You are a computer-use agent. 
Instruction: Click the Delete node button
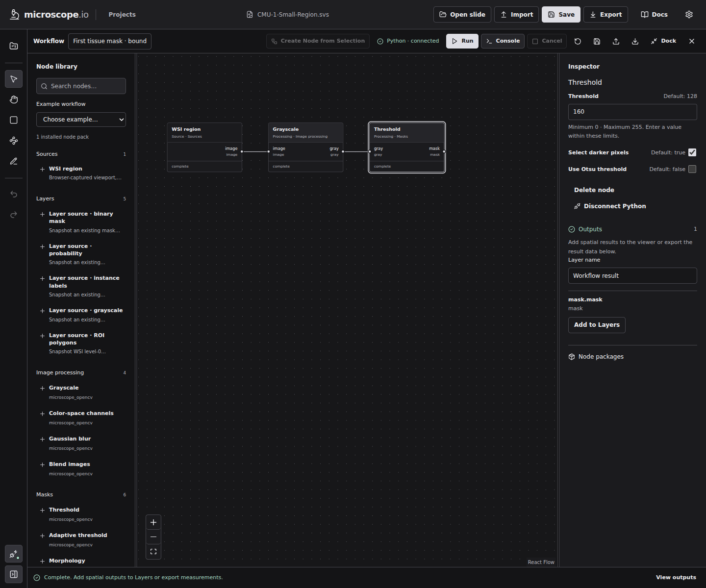pyautogui.click(x=594, y=190)
